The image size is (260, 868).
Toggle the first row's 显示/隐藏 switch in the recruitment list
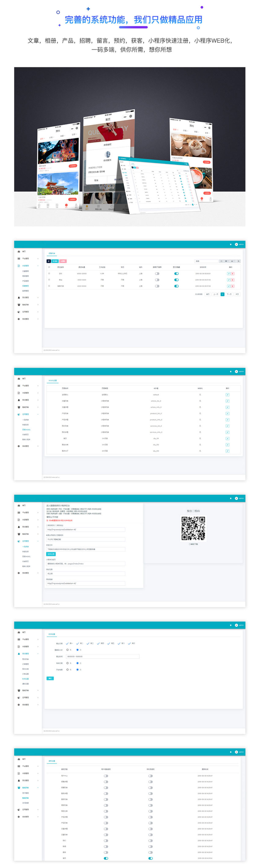tap(176, 274)
